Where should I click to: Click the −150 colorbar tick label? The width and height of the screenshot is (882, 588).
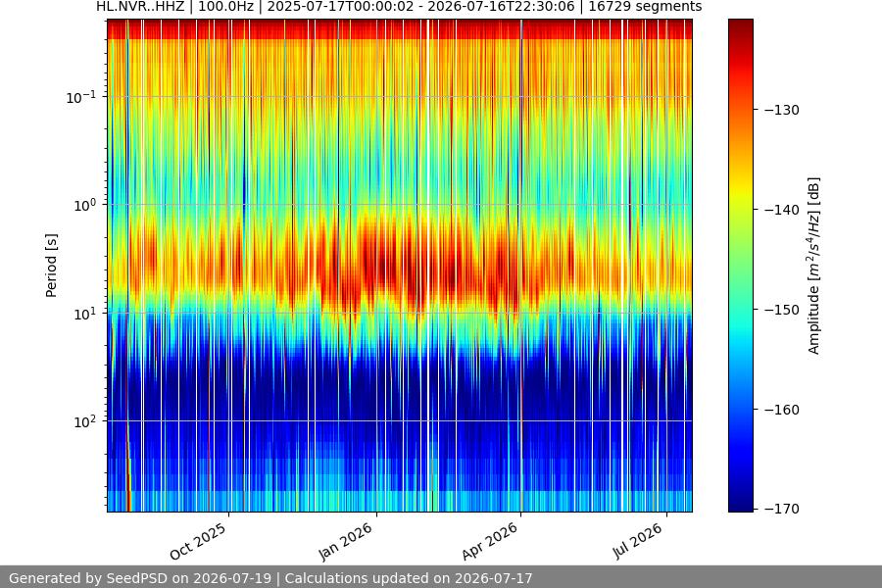[x=782, y=310]
